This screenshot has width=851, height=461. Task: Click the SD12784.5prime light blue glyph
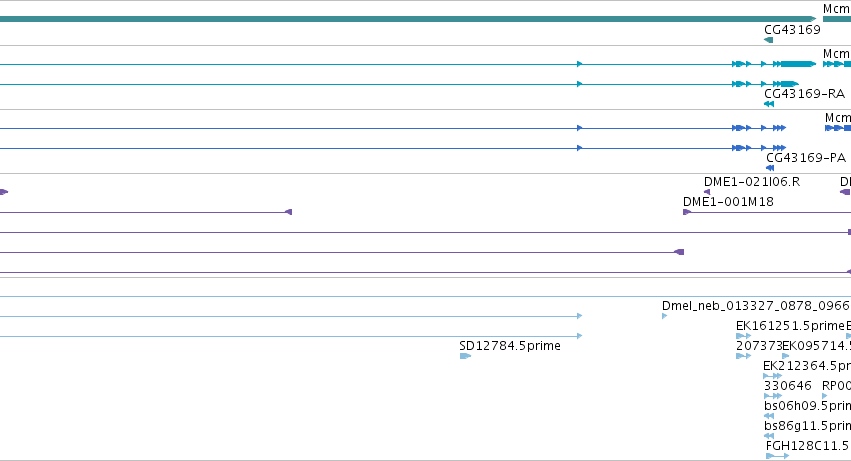pyautogui.click(x=465, y=356)
